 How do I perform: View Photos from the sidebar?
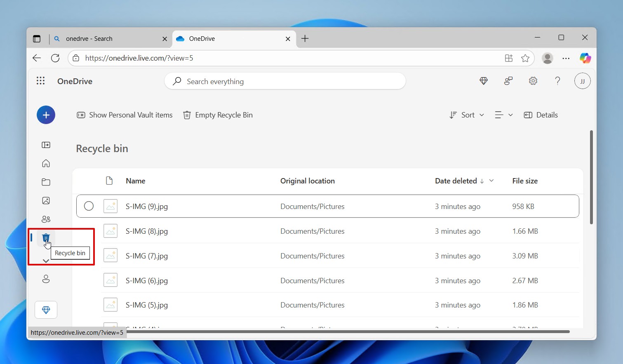[x=46, y=200]
